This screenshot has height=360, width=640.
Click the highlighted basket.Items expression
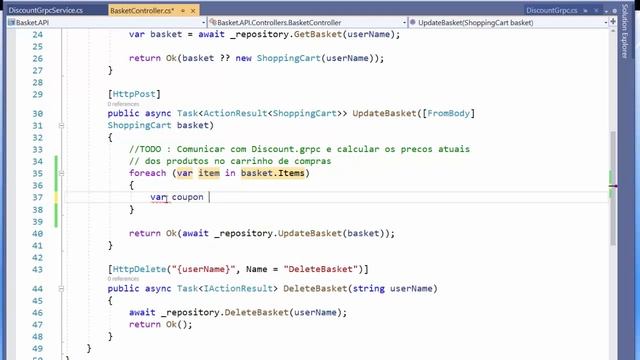(x=273, y=173)
